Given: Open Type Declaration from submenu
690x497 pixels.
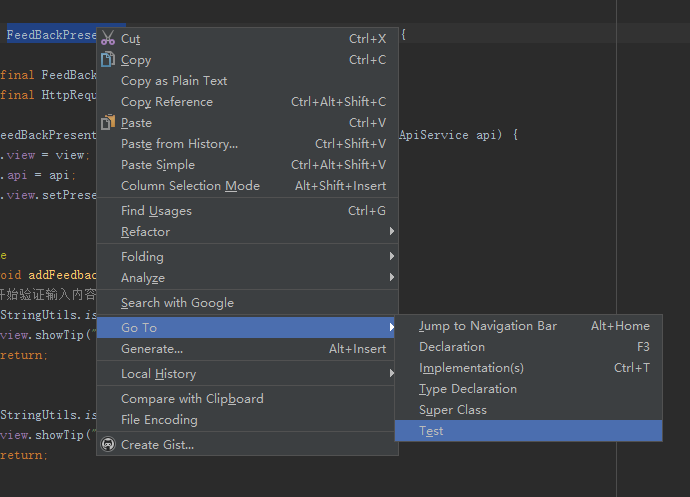Looking at the screenshot, I should pyautogui.click(x=467, y=389).
